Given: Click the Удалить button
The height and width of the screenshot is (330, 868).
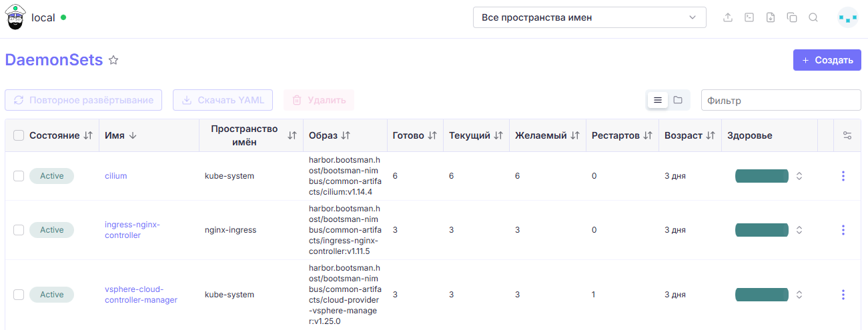Looking at the screenshot, I should [x=319, y=100].
